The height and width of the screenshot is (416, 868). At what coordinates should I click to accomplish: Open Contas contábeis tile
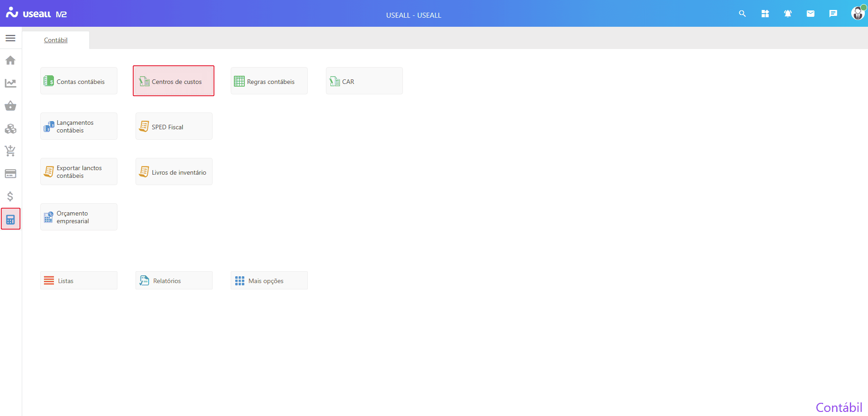click(x=79, y=81)
